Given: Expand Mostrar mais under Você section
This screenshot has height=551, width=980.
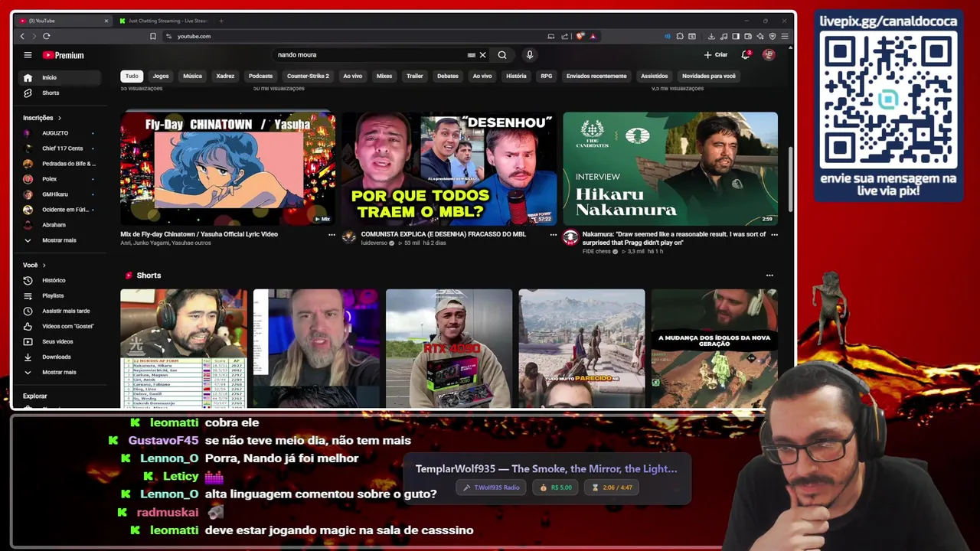Looking at the screenshot, I should point(60,372).
